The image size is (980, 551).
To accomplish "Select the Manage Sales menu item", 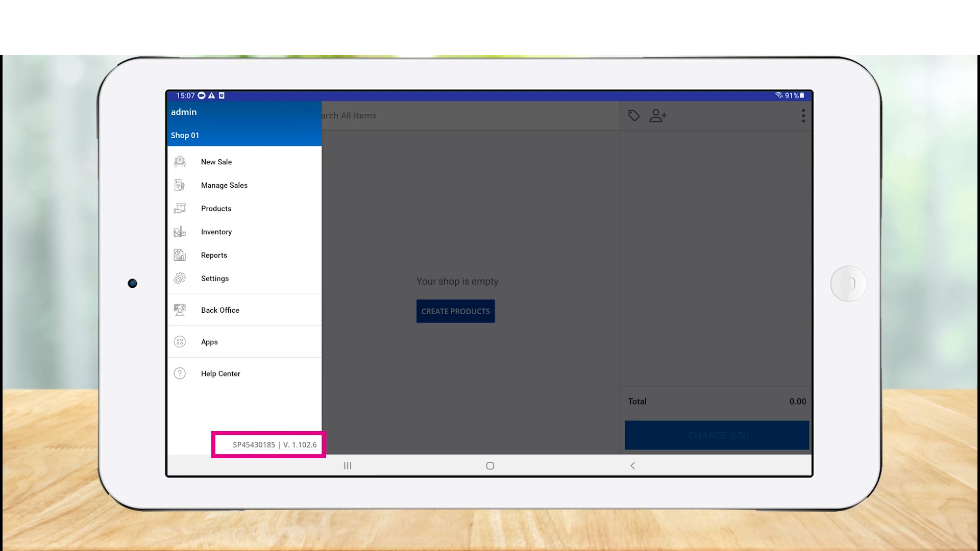I will (224, 185).
